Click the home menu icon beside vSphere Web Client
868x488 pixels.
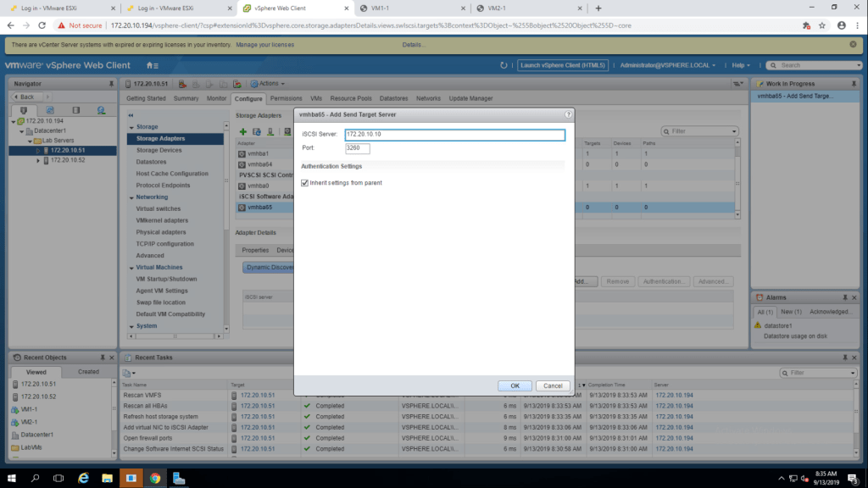click(x=152, y=65)
